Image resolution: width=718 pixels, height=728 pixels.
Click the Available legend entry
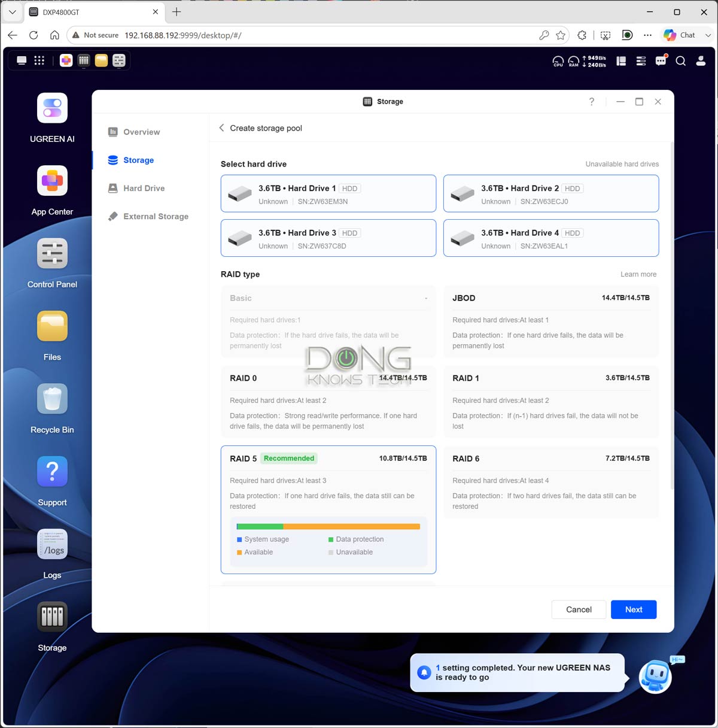[x=255, y=552]
